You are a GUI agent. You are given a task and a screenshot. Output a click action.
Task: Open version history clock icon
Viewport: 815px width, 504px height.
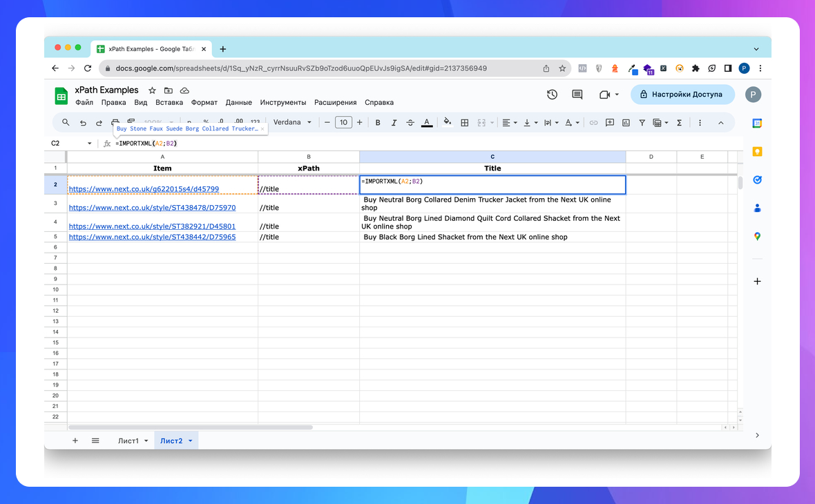(x=552, y=95)
